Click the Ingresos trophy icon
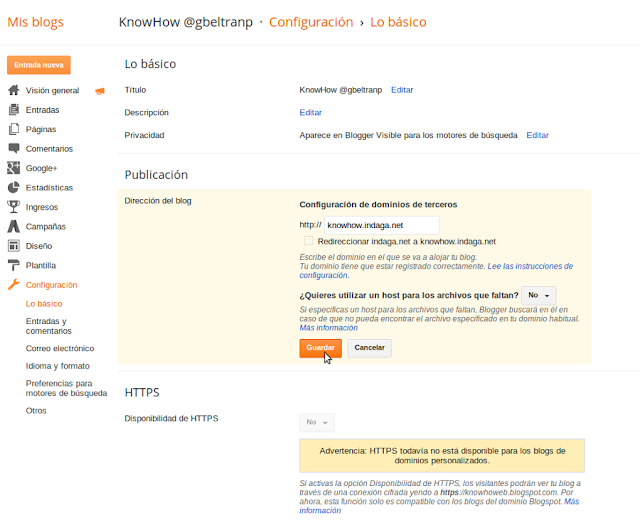Viewport: 640px width, 523px height. (x=14, y=207)
